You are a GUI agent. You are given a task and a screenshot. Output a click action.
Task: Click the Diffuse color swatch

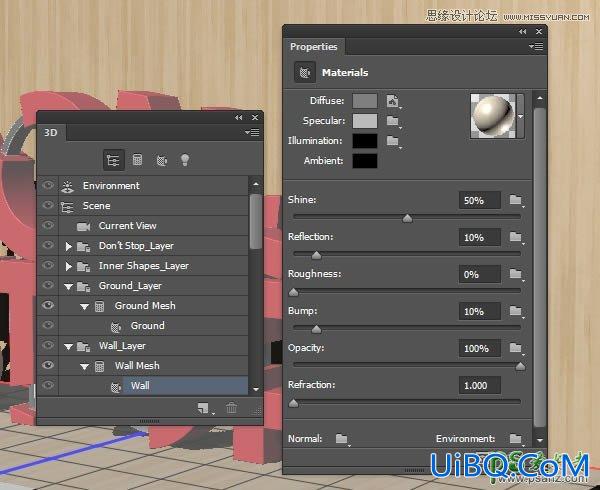click(365, 101)
